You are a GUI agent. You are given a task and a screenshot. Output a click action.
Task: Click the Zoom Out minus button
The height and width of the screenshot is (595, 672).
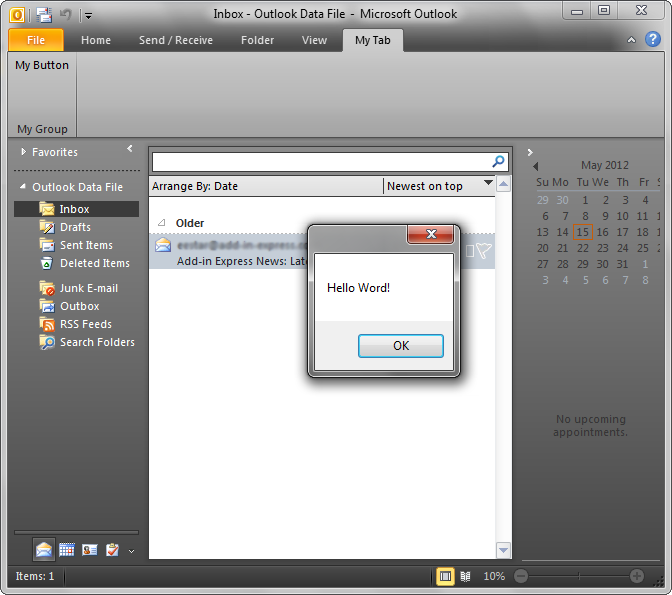click(521, 576)
